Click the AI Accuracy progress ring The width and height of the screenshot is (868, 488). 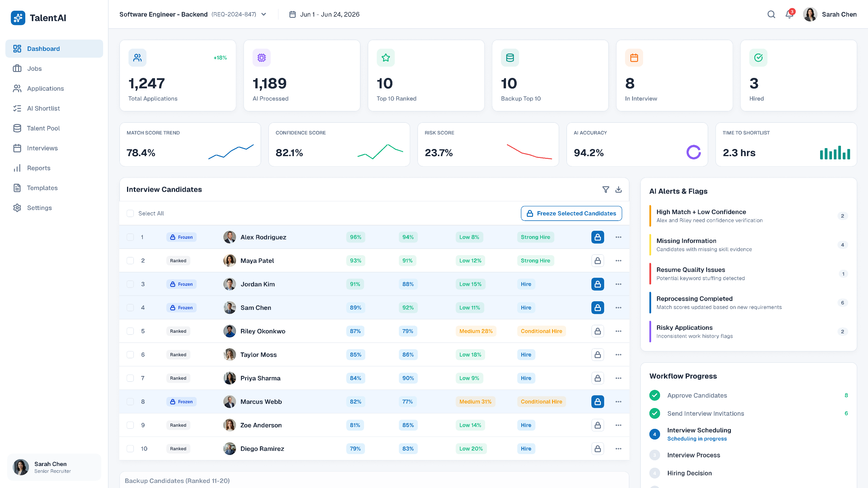(x=693, y=152)
